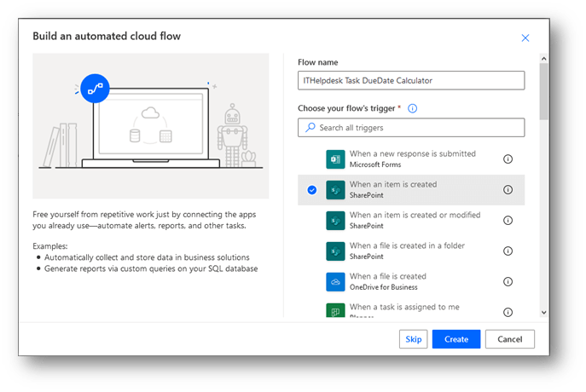Show info for file created in folder
Image resolution: width=586 pixels, height=392 pixels.
point(508,251)
